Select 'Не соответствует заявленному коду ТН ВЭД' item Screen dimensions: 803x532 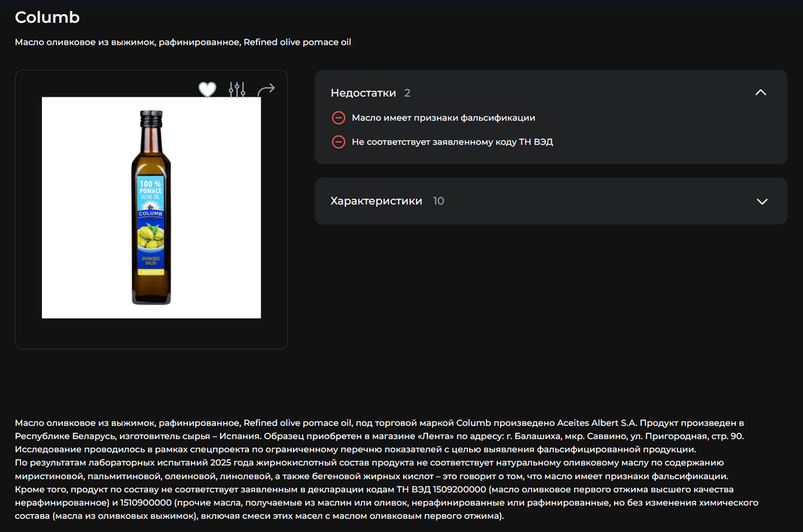click(x=452, y=141)
